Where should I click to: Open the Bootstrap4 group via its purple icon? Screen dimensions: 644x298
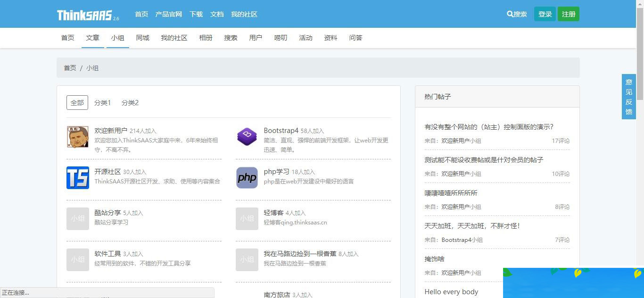click(247, 137)
